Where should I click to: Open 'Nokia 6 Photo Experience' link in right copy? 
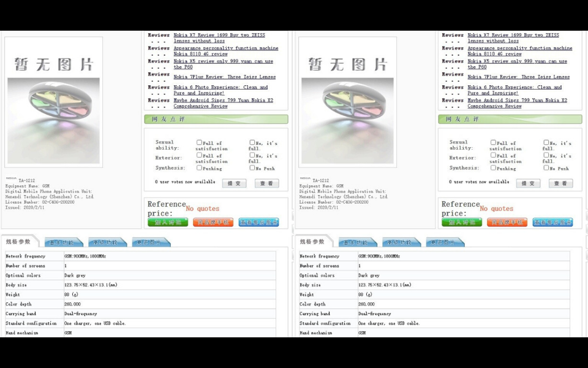pos(514,90)
